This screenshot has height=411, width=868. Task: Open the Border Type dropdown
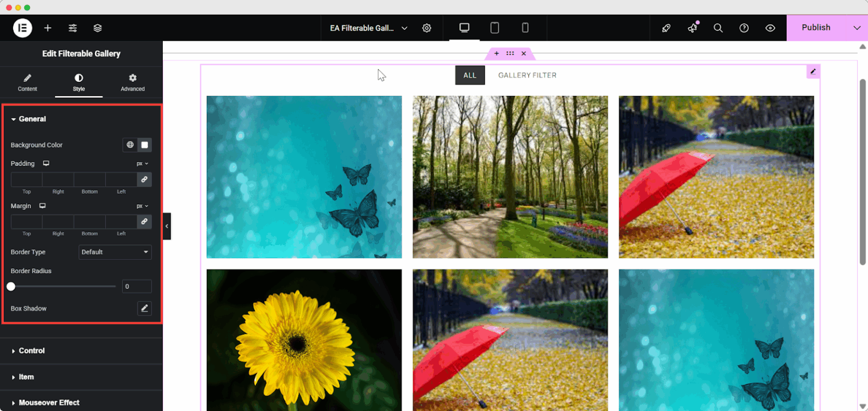tap(115, 252)
